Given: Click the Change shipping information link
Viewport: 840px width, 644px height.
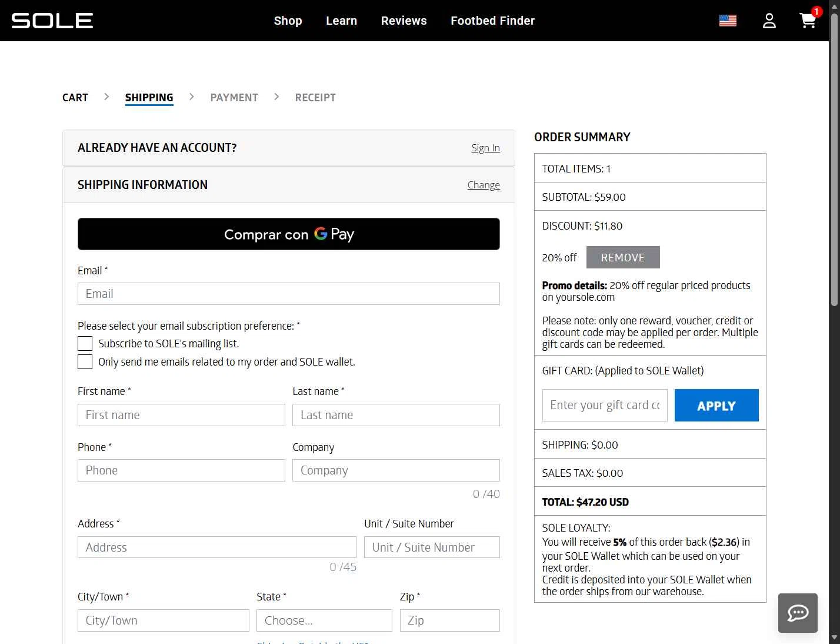Looking at the screenshot, I should 484,185.
